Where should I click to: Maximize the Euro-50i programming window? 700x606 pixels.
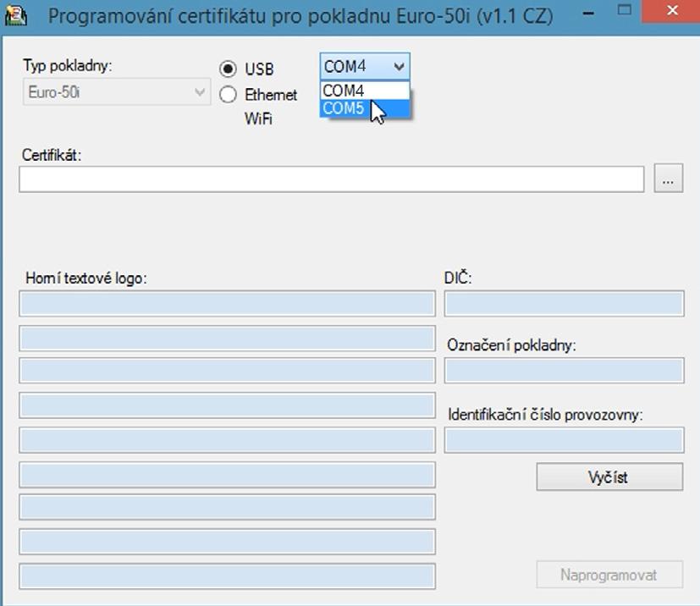click(624, 11)
